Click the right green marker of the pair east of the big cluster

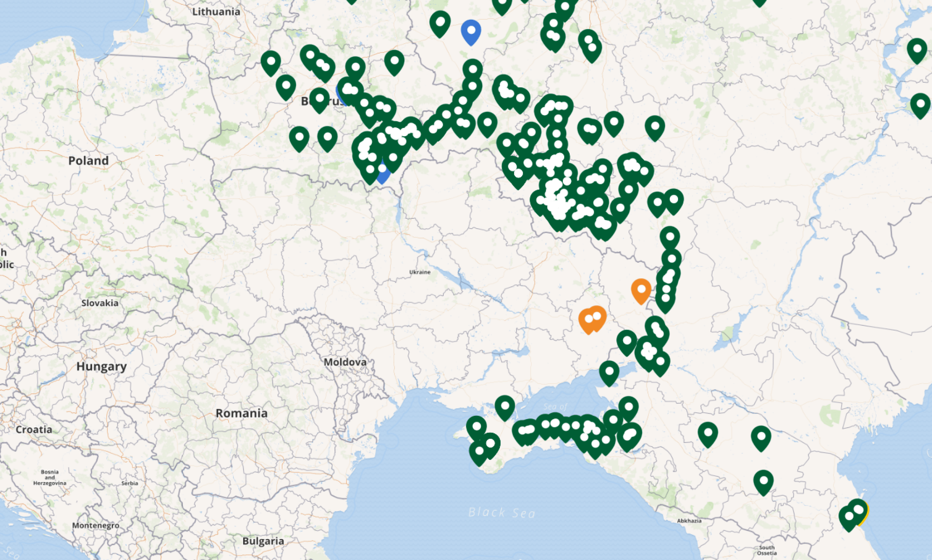click(x=673, y=201)
